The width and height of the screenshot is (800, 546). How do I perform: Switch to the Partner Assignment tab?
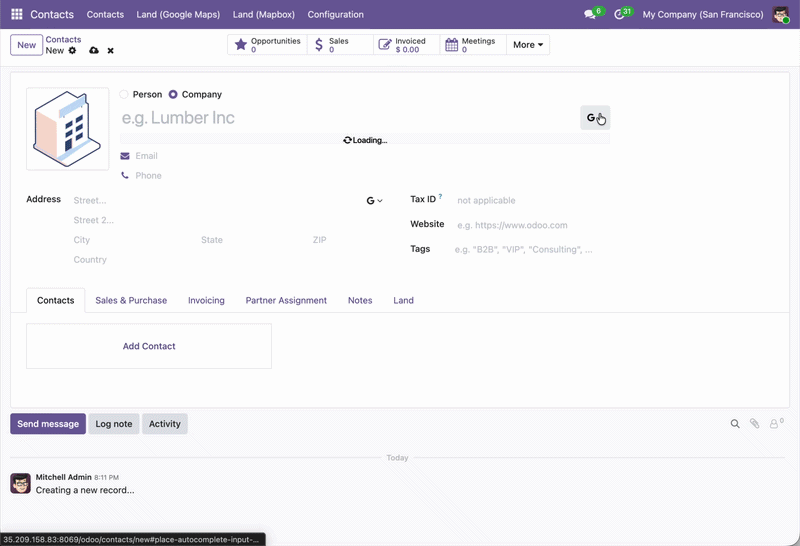[x=286, y=301]
